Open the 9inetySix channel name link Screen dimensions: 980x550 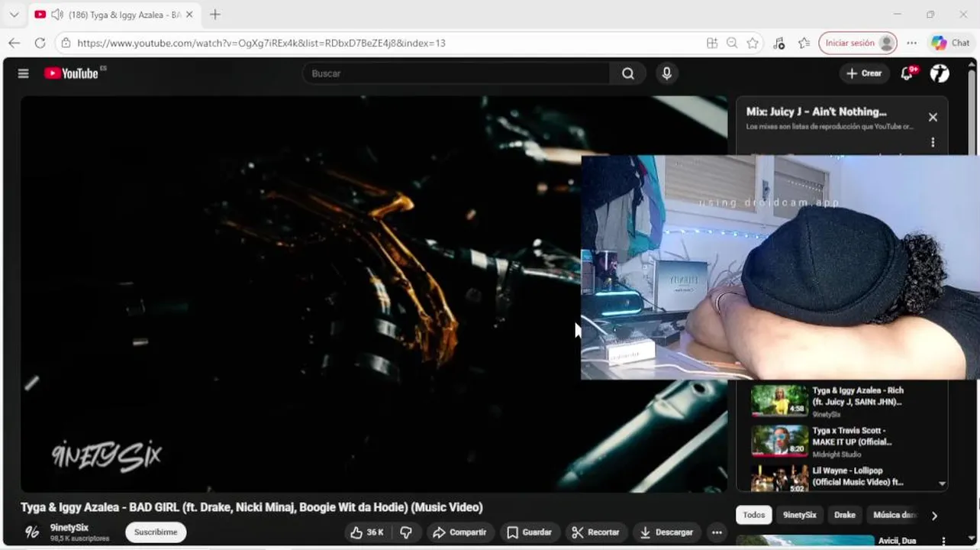pyautogui.click(x=69, y=528)
